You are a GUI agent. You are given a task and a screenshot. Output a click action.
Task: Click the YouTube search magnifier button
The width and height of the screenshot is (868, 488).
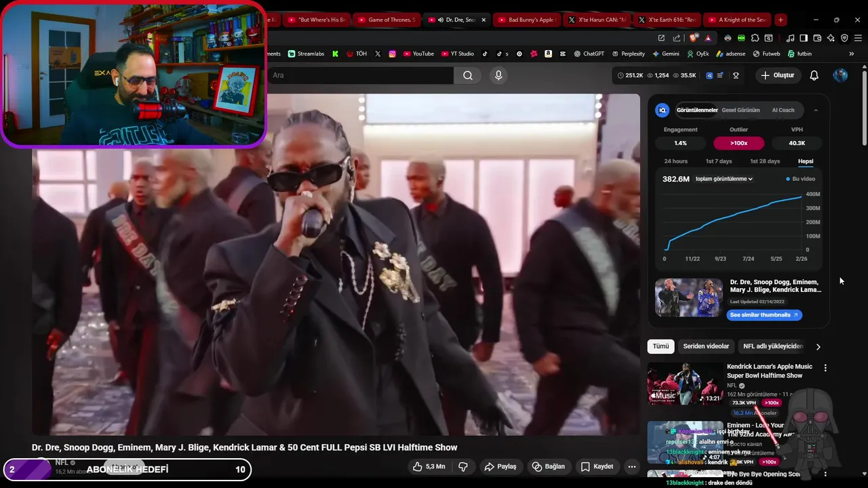pyautogui.click(x=468, y=75)
